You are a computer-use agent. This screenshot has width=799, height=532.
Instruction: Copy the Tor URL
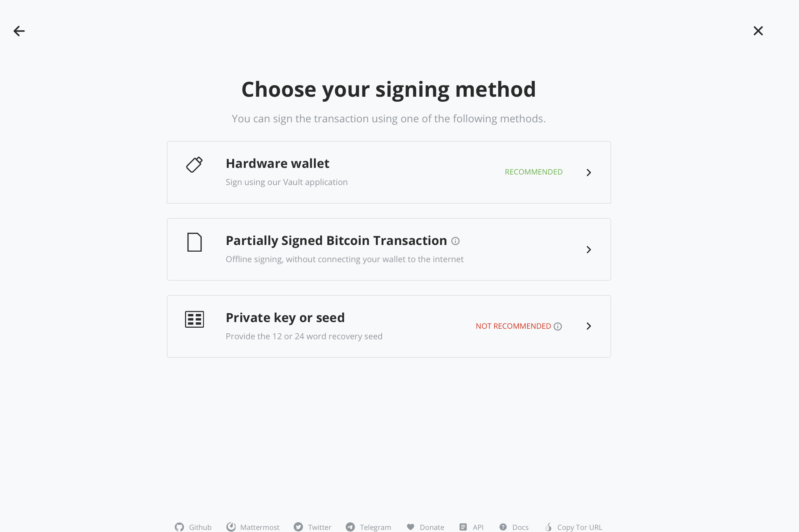point(574,527)
